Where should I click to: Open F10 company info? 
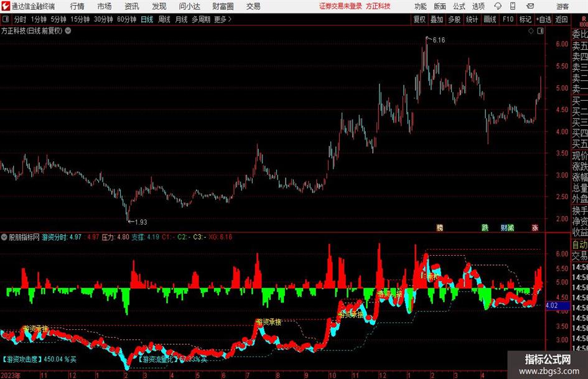pos(508,19)
